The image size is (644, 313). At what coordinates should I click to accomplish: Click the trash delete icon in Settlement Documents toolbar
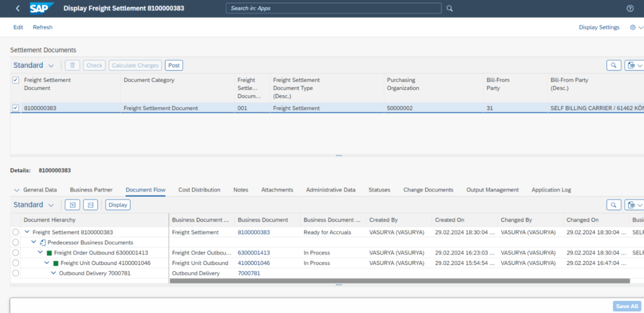pyautogui.click(x=72, y=65)
